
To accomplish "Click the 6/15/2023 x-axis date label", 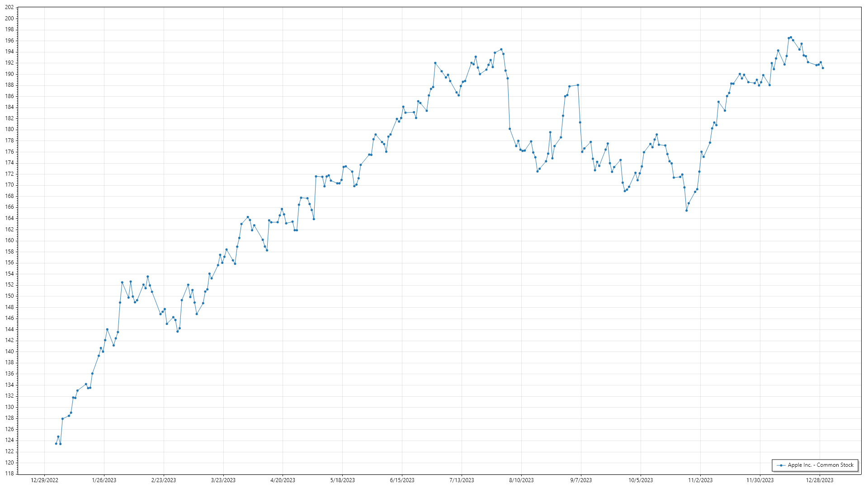I will 402,480.
